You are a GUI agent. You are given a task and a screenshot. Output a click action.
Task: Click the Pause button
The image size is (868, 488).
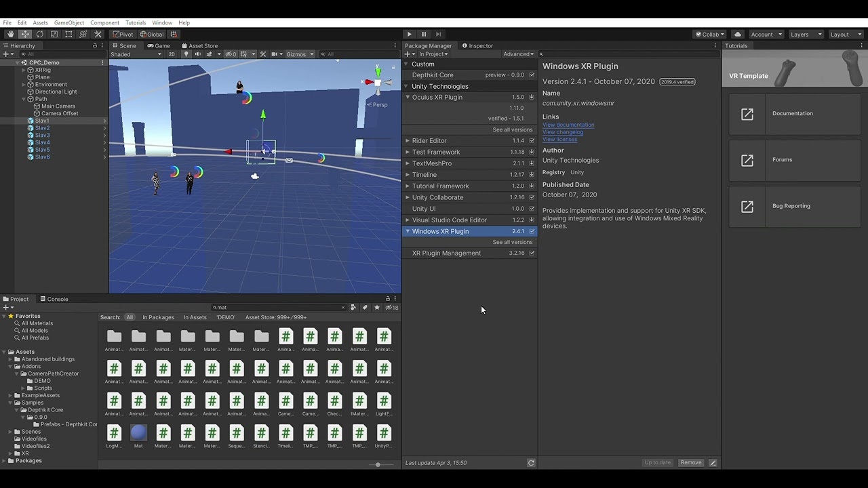point(424,35)
